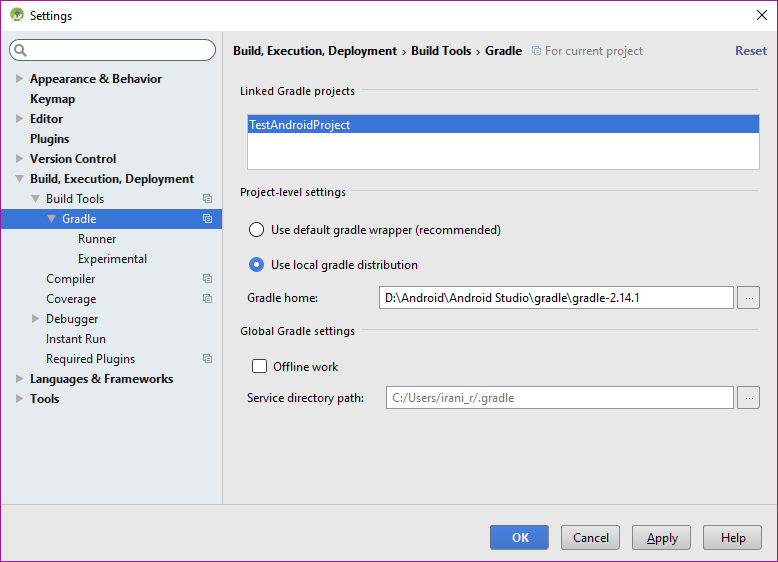Viewport: 778px width, 562px height.
Task: Open Coverage settings page
Action: point(71,299)
